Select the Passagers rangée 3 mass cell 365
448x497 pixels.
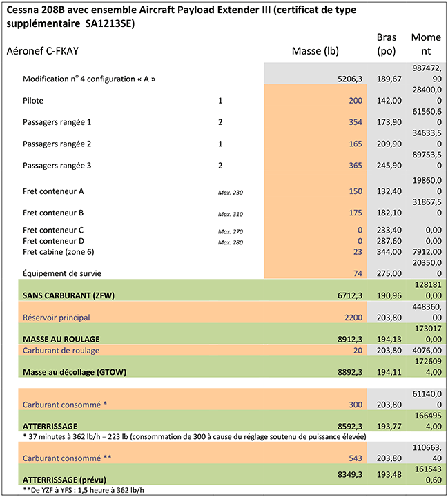pyautogui.click(x=355, y=166)
